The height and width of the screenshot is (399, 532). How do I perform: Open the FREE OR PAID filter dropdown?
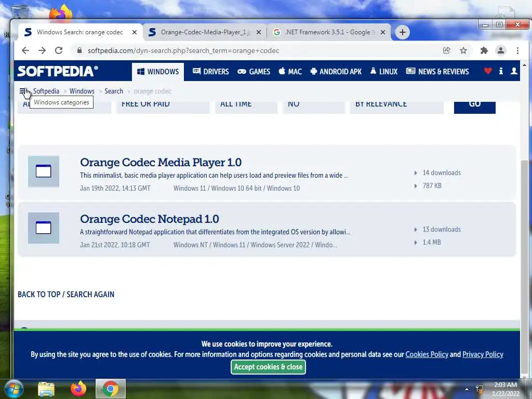[x=163, y=107]
